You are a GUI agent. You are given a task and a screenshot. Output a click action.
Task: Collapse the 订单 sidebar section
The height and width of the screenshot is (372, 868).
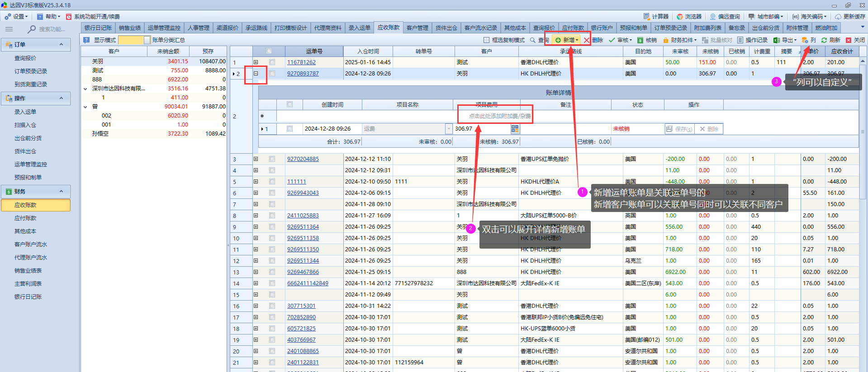[x=61, y=44]
